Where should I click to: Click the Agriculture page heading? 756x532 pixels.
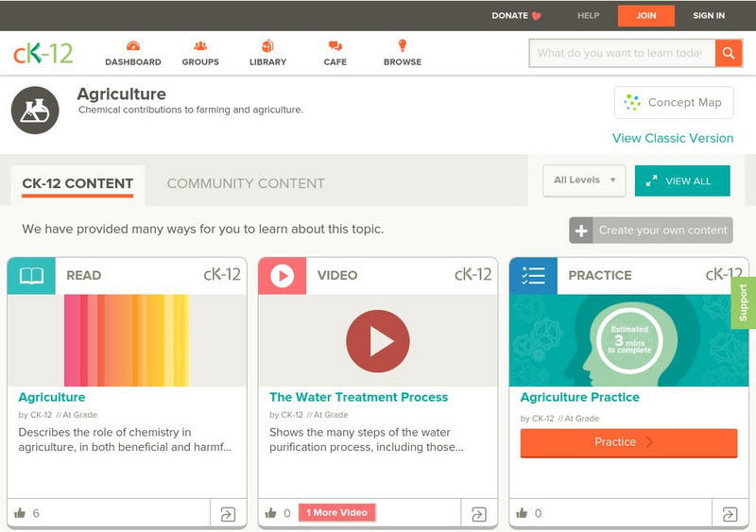click(122, 94)
